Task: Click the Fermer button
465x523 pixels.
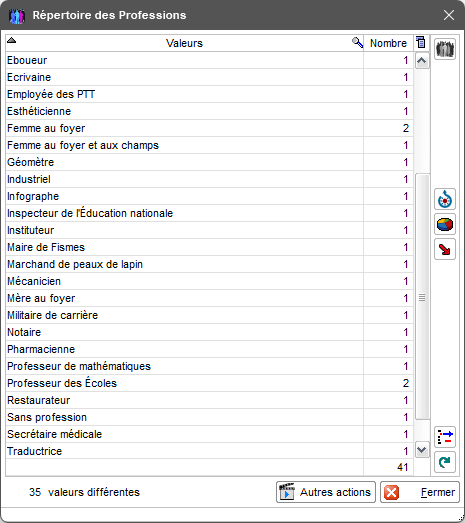Action: click(x=420, y=492)
